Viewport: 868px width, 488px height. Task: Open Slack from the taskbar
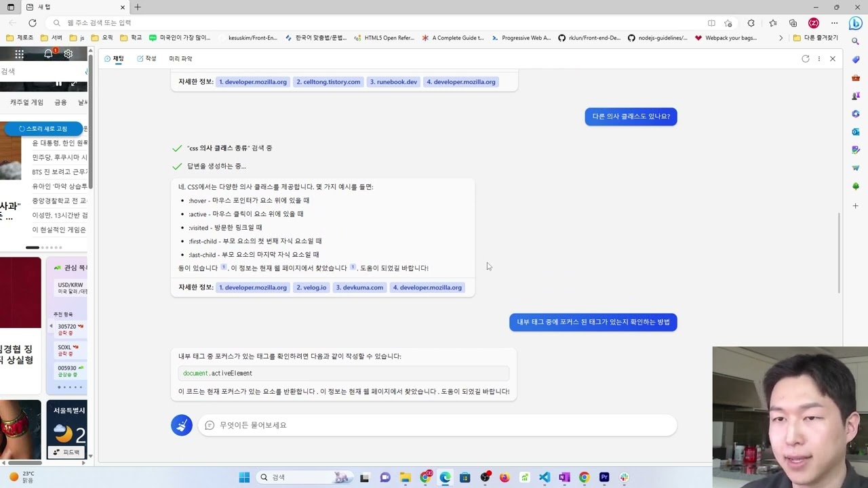[x=624, y=477]
